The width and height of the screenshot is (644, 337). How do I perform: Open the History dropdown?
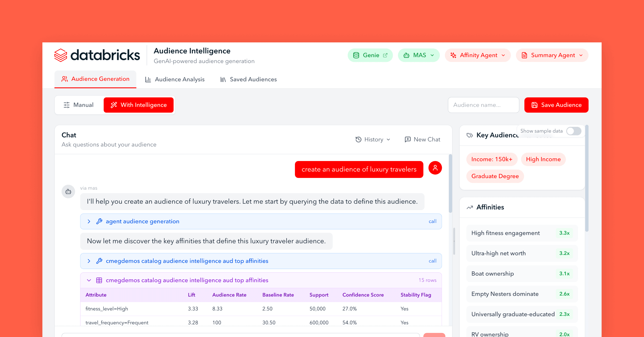tap(372, 139)
